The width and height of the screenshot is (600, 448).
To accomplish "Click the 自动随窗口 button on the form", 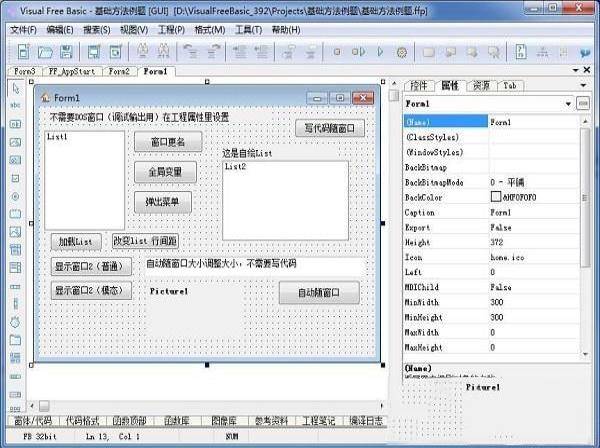I will pyautogui.click(x=319, y=293).
